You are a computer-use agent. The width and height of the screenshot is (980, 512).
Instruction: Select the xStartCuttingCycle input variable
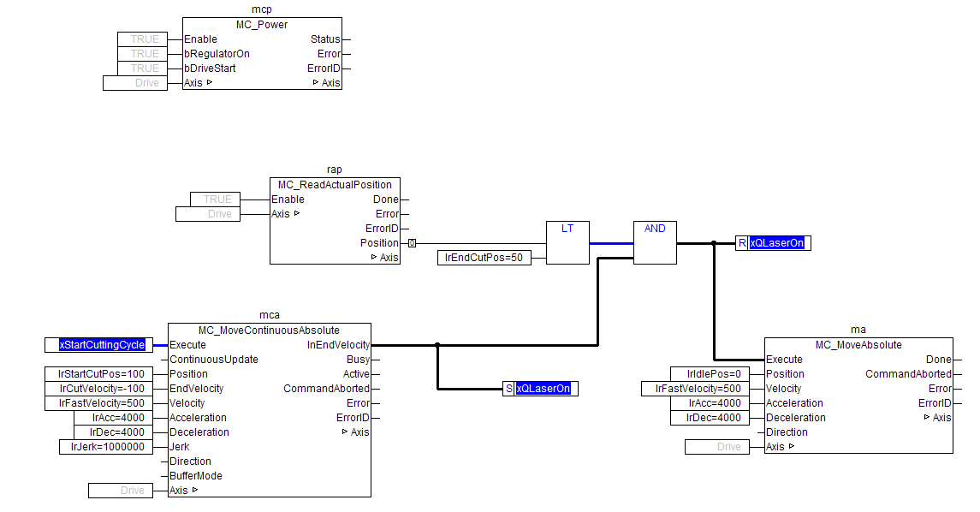pyautogui.click(x=102, y=345)
